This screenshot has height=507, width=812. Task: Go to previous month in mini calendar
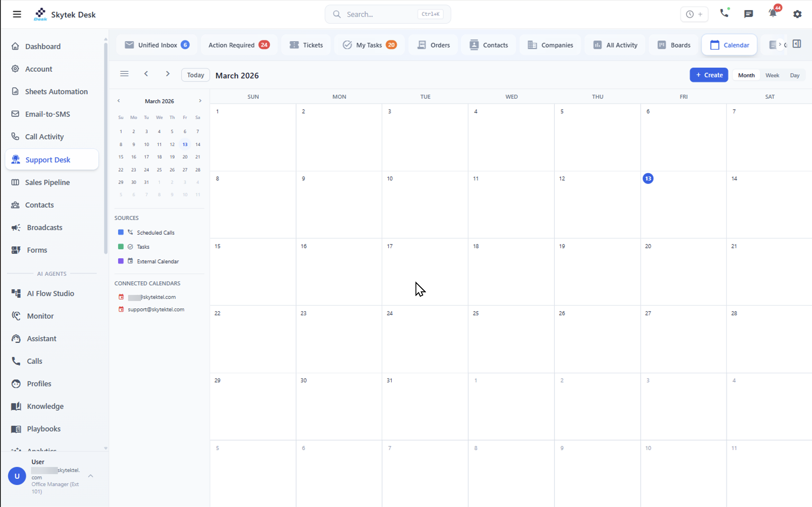pyautogui.click(x=119, y=101)
